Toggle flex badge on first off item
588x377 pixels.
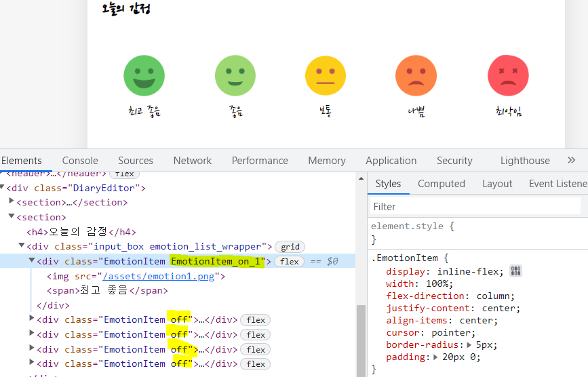256,319
